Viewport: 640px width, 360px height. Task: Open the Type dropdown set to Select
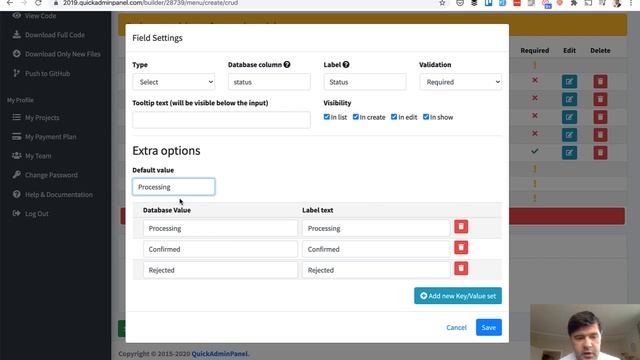[173, 82]
